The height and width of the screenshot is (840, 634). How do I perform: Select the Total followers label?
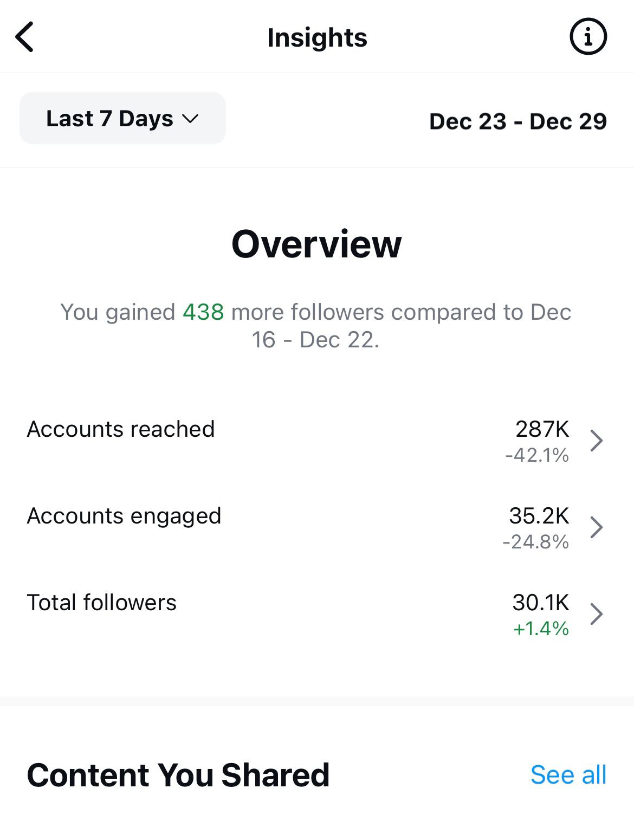102,603
